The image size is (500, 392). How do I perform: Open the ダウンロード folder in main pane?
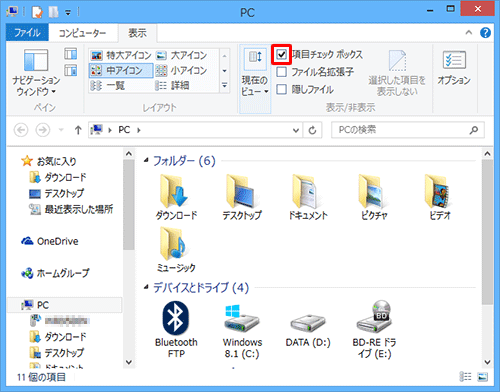coord(176,197)
